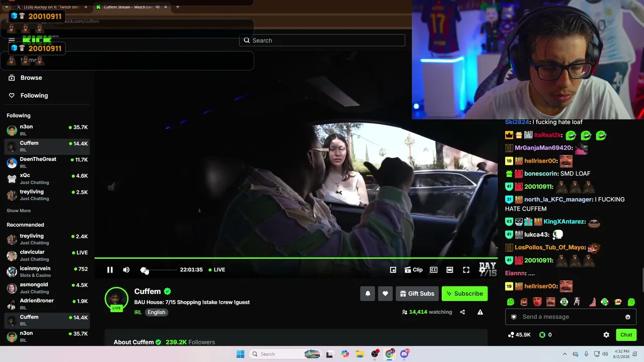Viewport: 644px width, 362px height.
Task: Open the hamburger menu next to Kick logo
Action: [12, 40]
